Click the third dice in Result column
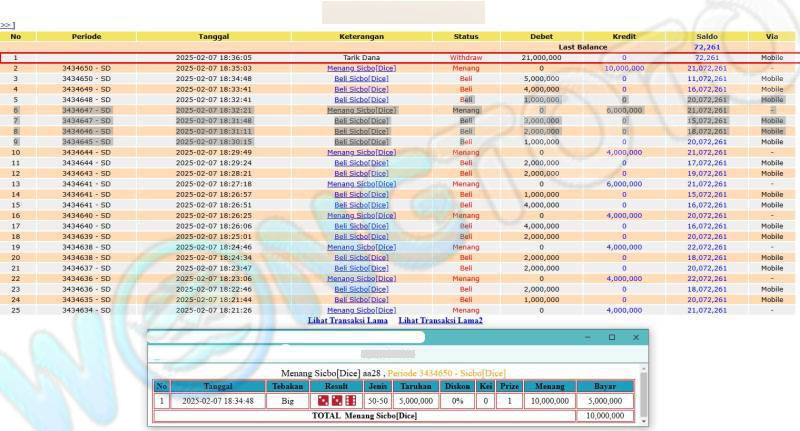800x431 pixels. coord(350,401)
